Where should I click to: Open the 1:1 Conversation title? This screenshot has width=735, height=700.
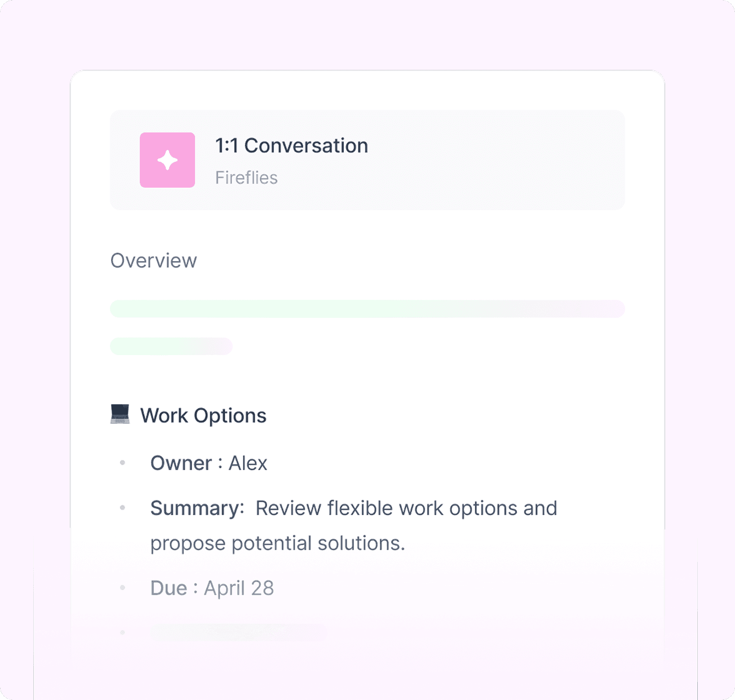click(x=291, y=145)
